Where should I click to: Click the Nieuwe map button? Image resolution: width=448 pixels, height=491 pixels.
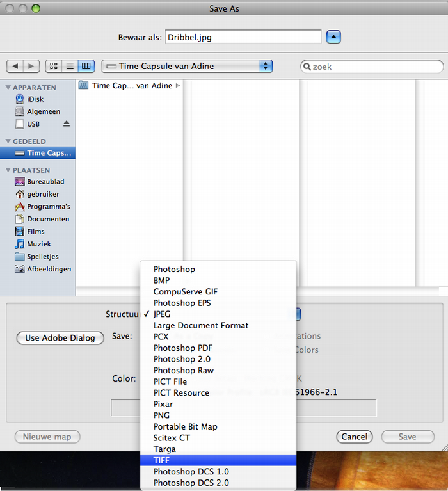pyautogui.click(x=47, y=437)
